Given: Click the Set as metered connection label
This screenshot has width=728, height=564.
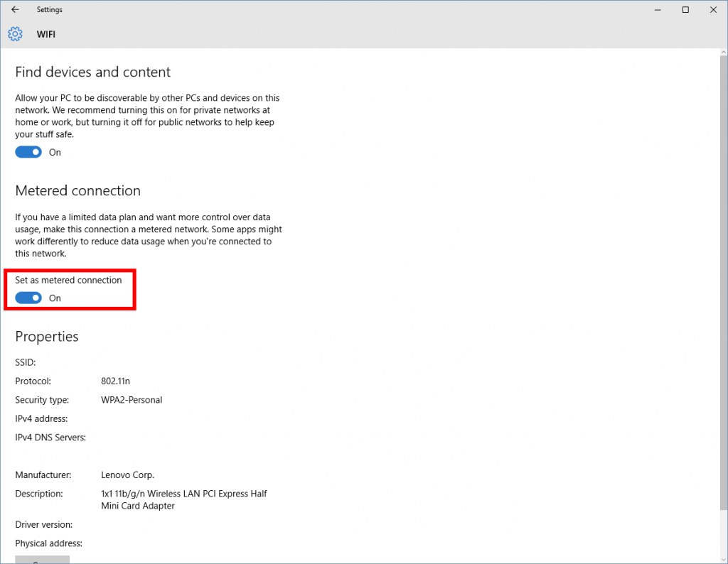Looking at the screenshot, I should coord(68,281).
